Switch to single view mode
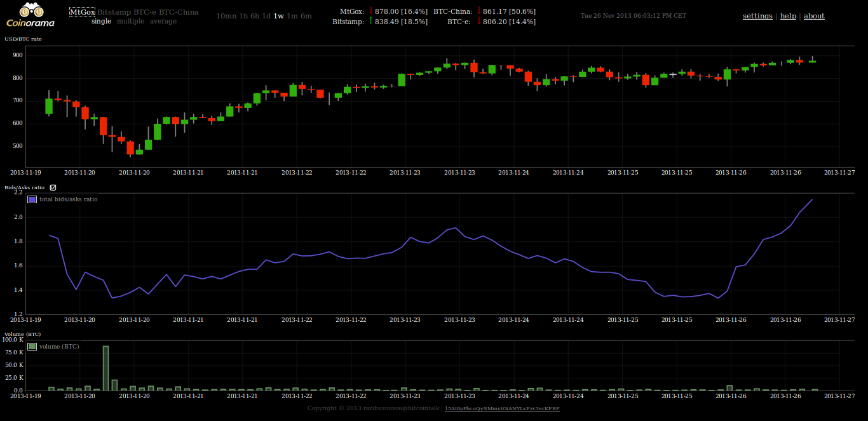Image resolution: width=868 pixels, height=421 pixels. 101,21
